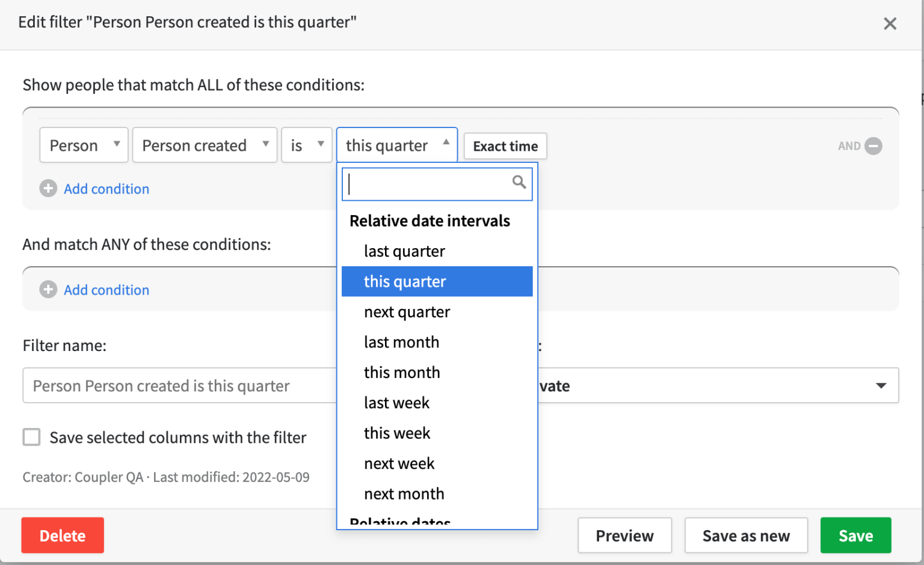
Task: Remove the condition using the minus icon
Action: tap(873, 145)
